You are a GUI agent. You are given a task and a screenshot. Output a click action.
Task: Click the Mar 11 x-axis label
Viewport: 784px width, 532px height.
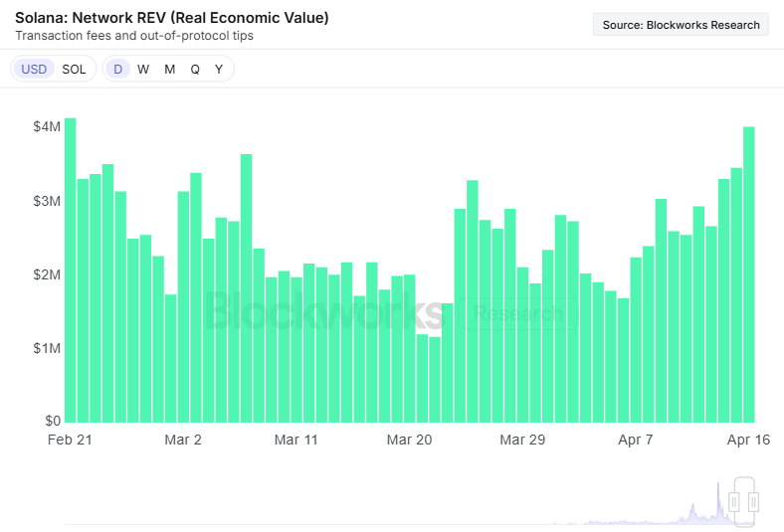(296, 440)
